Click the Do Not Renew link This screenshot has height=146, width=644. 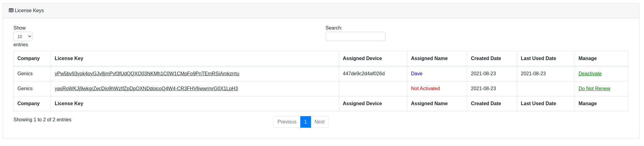click(x=594, y=89)
